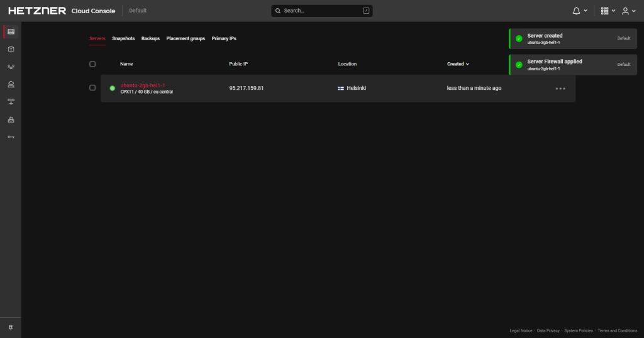
Task: Open the ubuntu-2gb-hel1-1 server link
Action: pos(143,85)
